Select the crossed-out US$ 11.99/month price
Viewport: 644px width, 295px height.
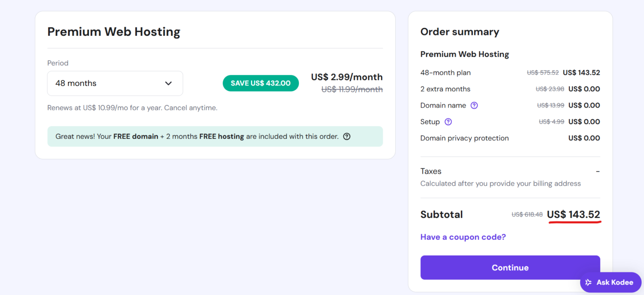[352, 89]
